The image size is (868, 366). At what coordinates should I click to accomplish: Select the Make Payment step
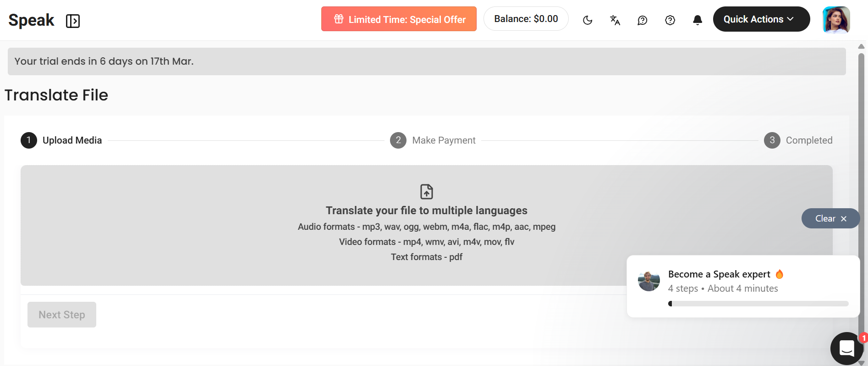coord(433,140)
